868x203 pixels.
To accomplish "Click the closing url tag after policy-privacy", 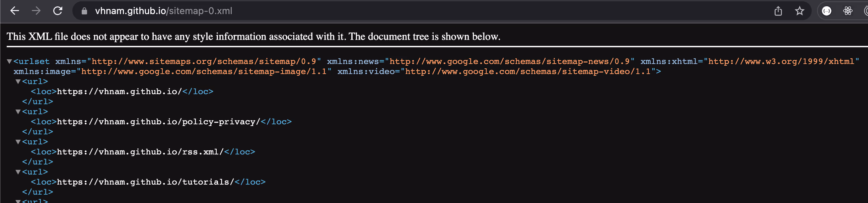I will [x=38, y=132].
